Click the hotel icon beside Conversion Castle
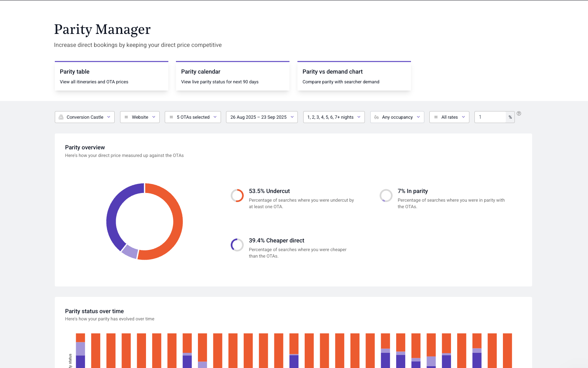 point(61,117)
